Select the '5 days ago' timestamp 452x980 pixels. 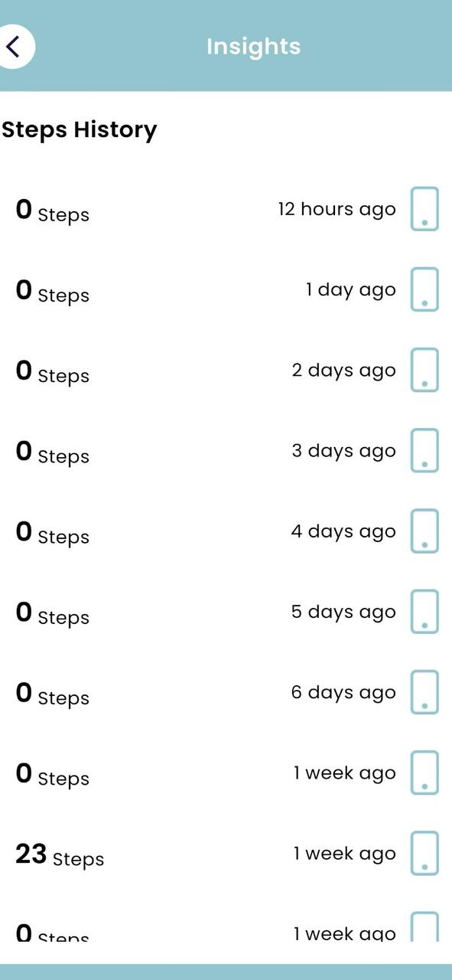coord(343,612)
